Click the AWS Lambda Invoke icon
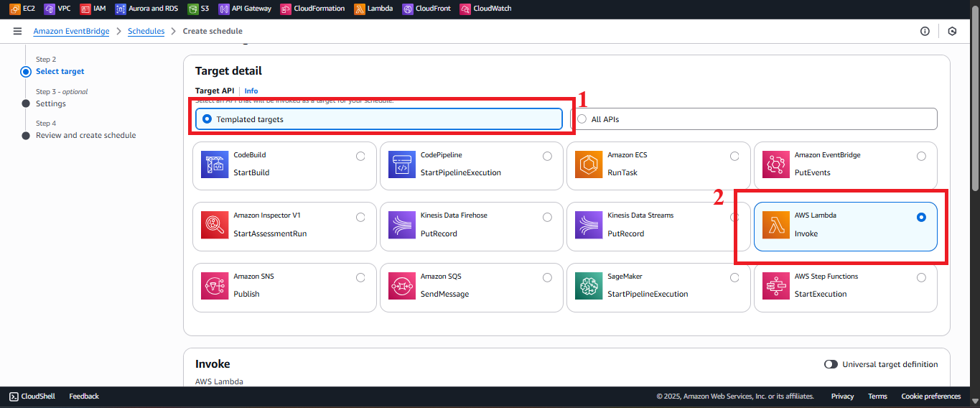This screenshot has width=980, height=408. (x=775, y=226)
